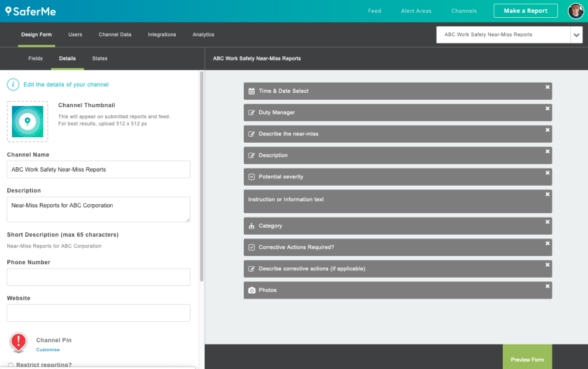
Task: Switch to the States tab
Action: pos(99,58)
